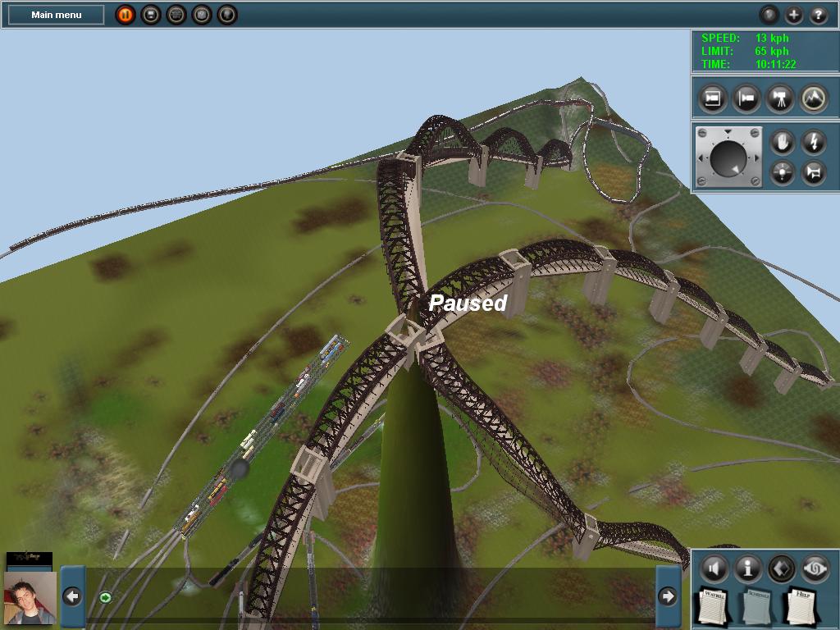
Task: Click the fourth round top toolbar icon
Action: click(202, 15)
